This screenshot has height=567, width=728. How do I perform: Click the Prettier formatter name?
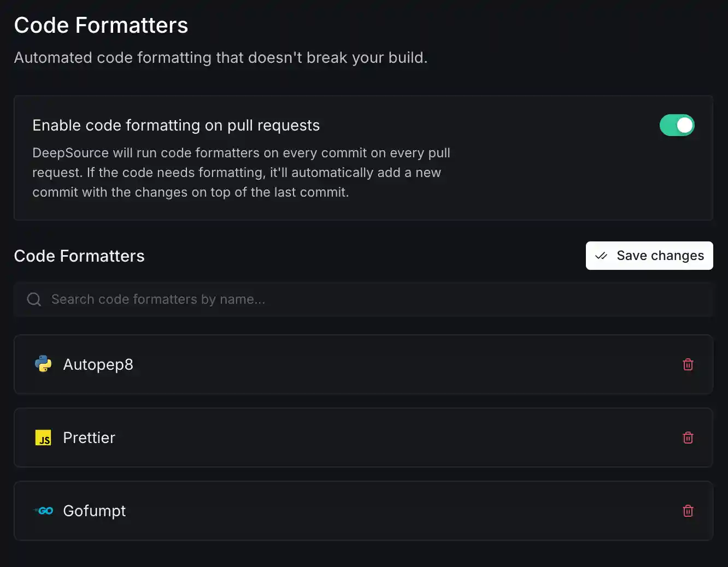coord(89,438)
